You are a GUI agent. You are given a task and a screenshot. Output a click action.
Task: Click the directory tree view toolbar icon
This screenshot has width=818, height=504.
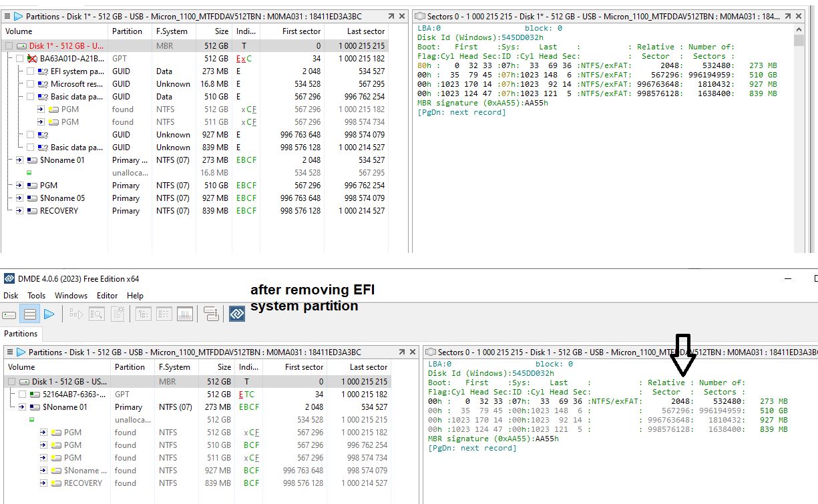(x=144, y=314)
